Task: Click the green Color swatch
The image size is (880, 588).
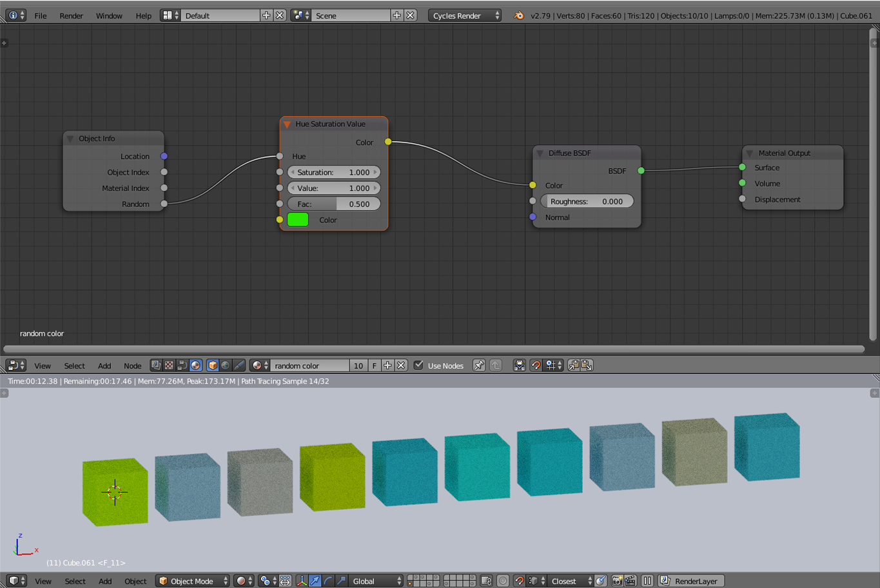Action: coord(298,220)
